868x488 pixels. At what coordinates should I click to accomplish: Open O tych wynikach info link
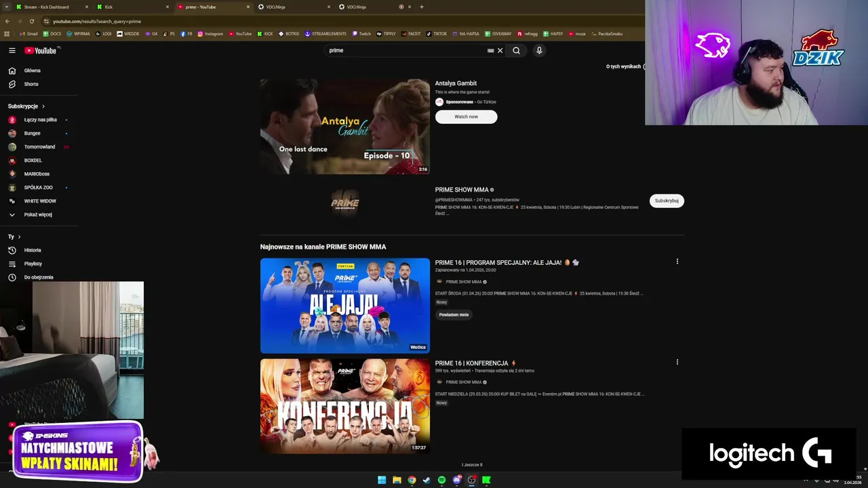(x=624, y=66)
